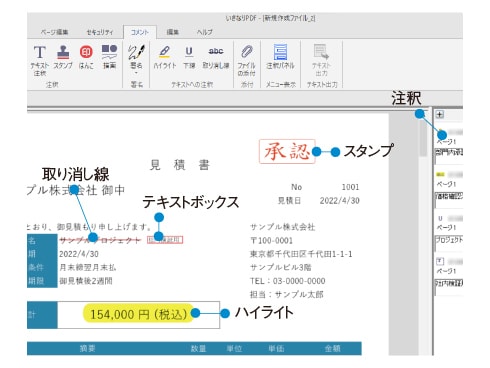The image size is (490, 368).
Task: Activate the 描画 drawing tool
Action: pos(109,57)
